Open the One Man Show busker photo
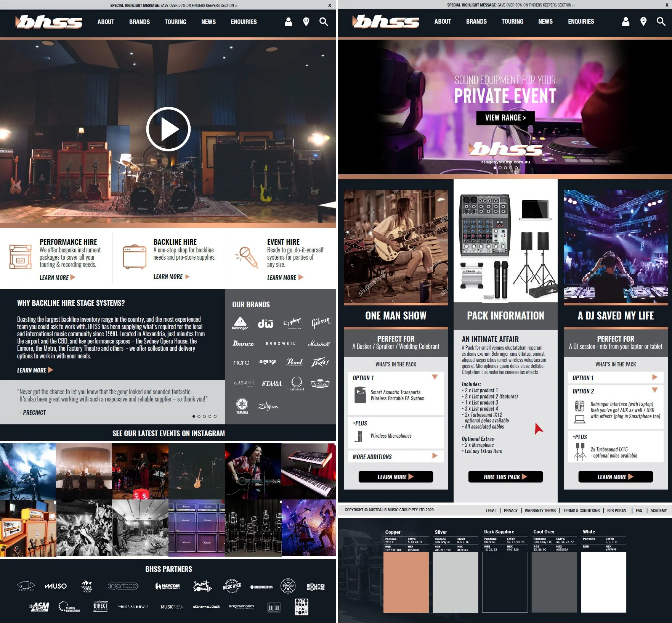This screenshot has width=672, height=623. pos(396,246)
